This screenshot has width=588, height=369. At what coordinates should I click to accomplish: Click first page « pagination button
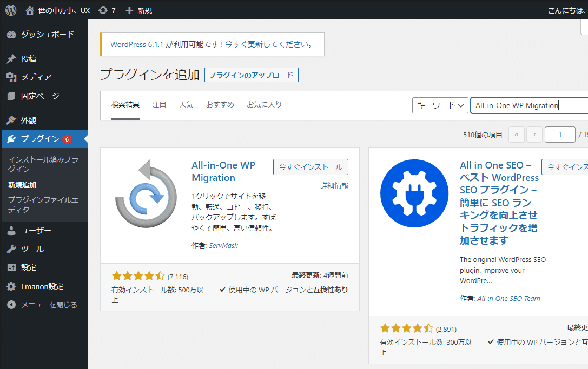coord(517,135)
